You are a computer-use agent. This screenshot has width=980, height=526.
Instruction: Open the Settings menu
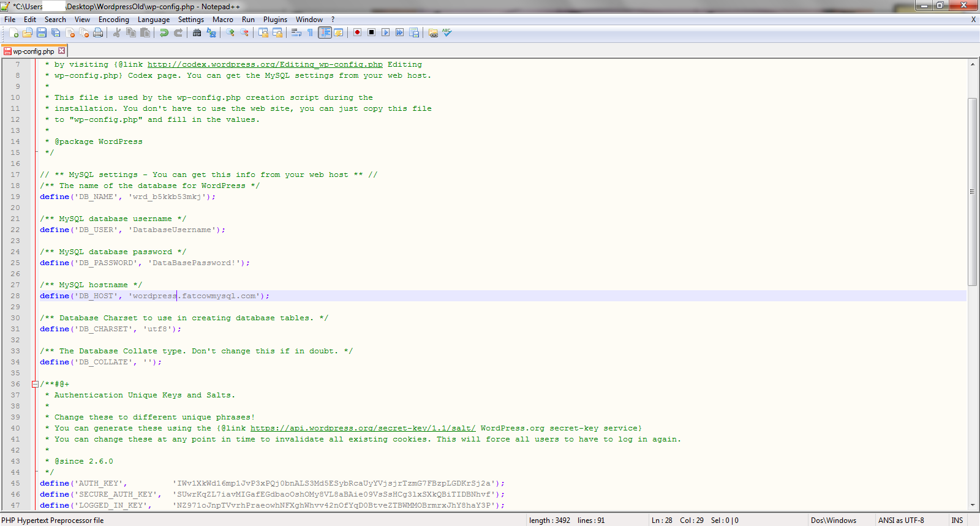[x=191, y=20]
